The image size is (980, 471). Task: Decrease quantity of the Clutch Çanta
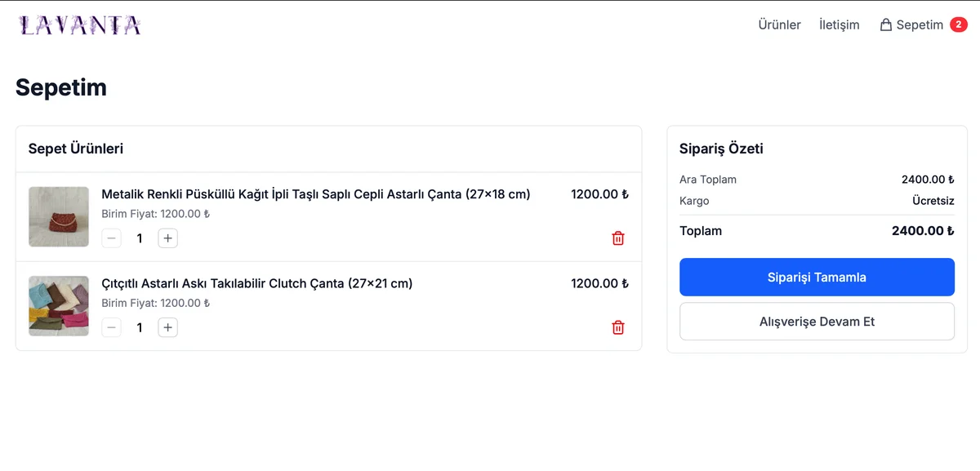tap(112, 327)
